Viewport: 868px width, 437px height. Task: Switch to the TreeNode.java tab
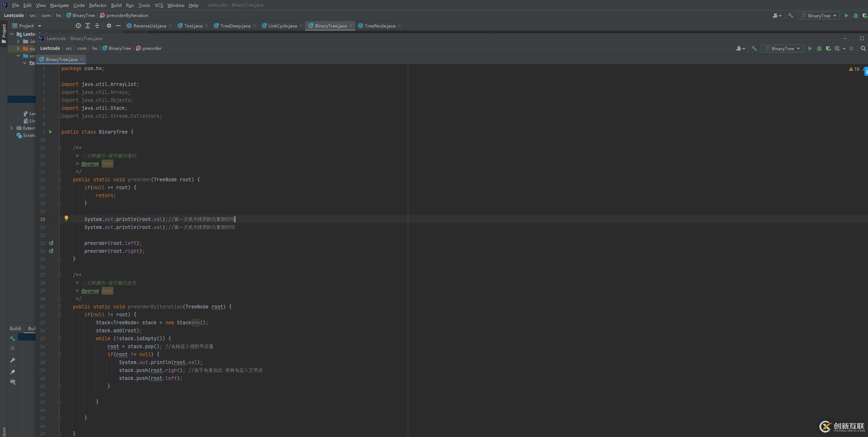(380, 26)
